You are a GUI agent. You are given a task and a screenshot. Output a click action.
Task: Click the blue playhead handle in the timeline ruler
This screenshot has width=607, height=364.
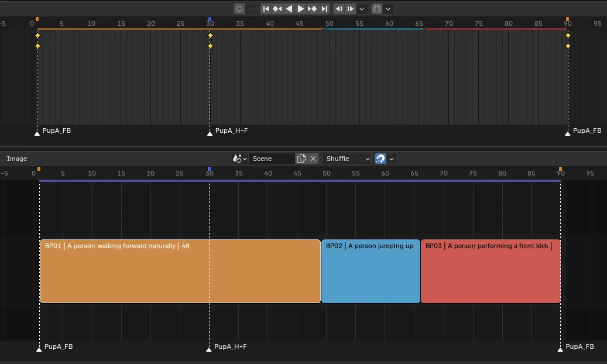coord(210,19)
